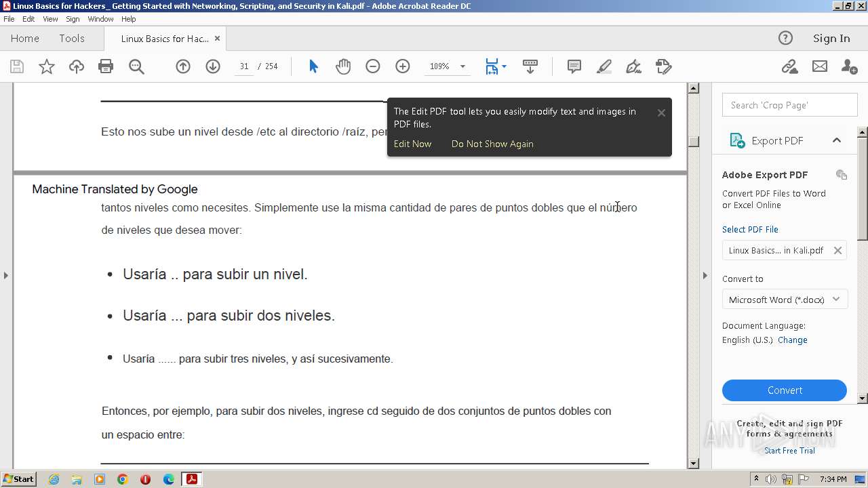Open Chrome from the taskbar
The height and width of the screenshot is (488, 868).
pyautogui.click(x=123, y=479)
